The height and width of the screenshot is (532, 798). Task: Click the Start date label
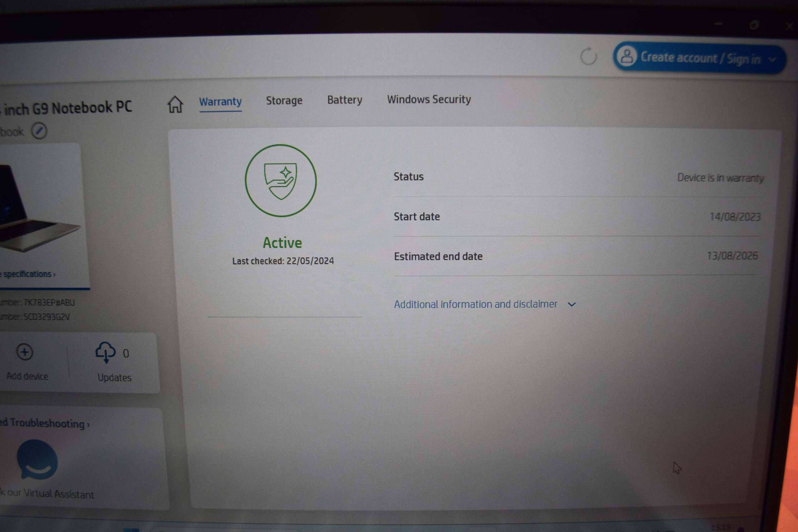coord(417,217)
